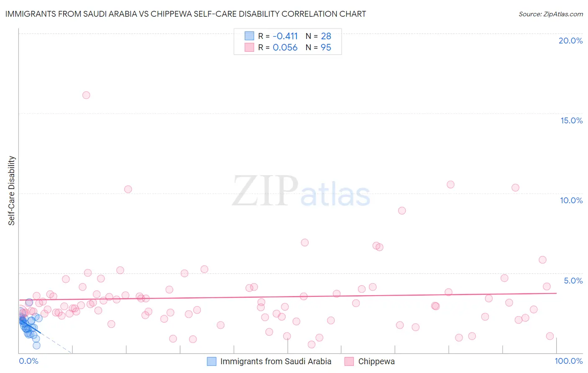Click the lowest blue data point
Viewport: 588px width, 373px height.
coord(36,345)
